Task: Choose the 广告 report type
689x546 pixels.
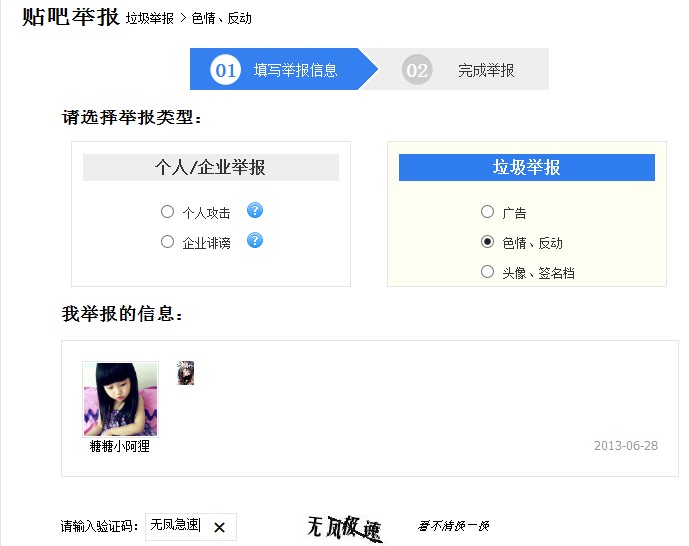Action: (x=487, y=212)
